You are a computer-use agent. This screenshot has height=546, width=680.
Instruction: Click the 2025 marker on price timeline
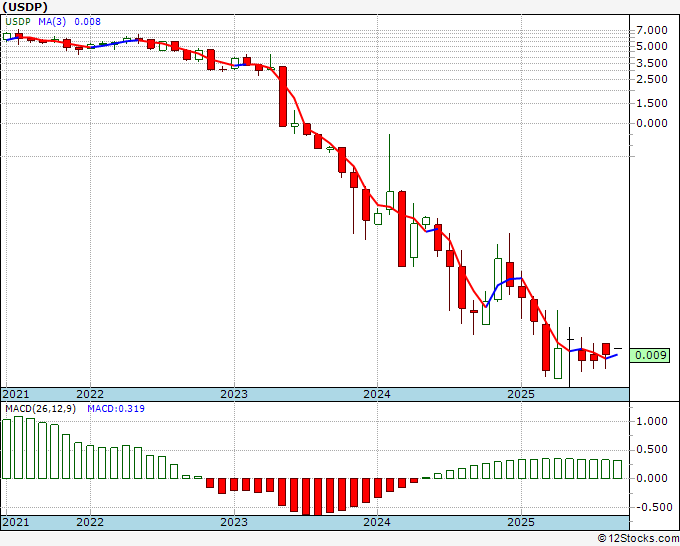[x=521, y=394]
